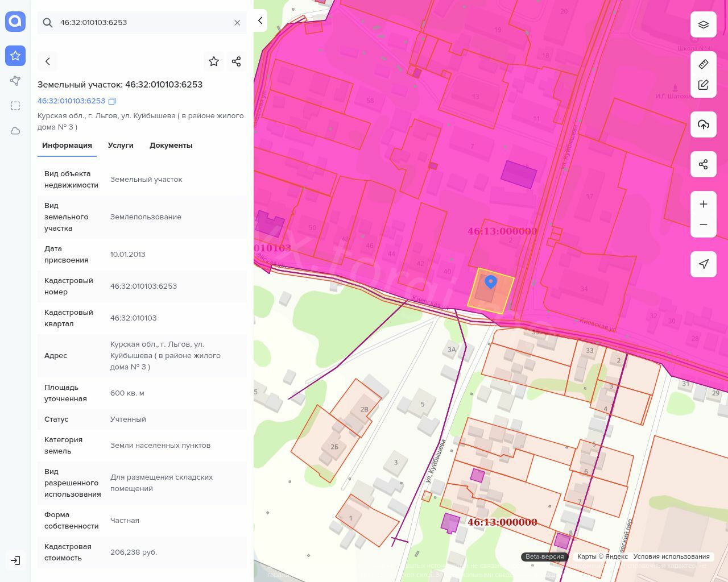Open the Документы tab
Viewport: 728px width, 582px height.
click(171, 145)
